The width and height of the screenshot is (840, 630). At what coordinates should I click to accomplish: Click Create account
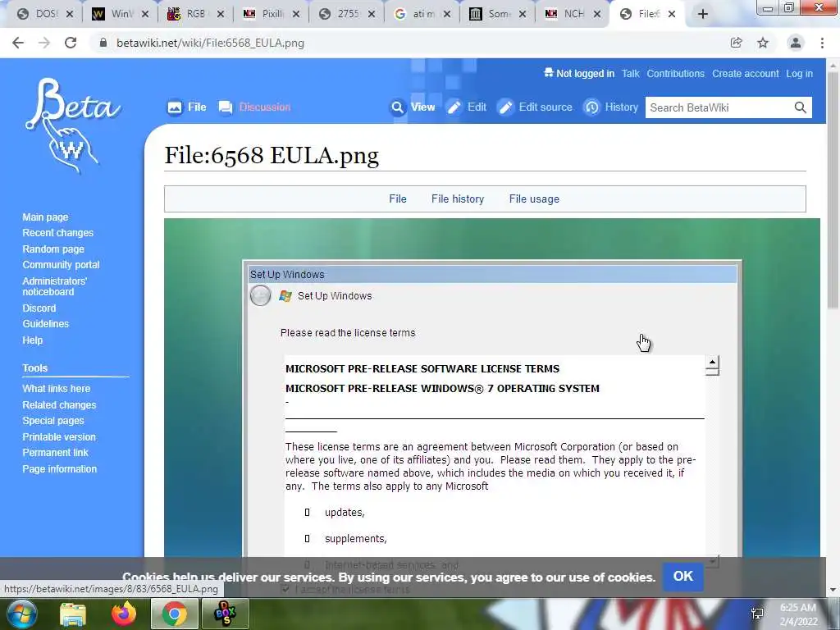pyautogui.click(x=745, y=73)
